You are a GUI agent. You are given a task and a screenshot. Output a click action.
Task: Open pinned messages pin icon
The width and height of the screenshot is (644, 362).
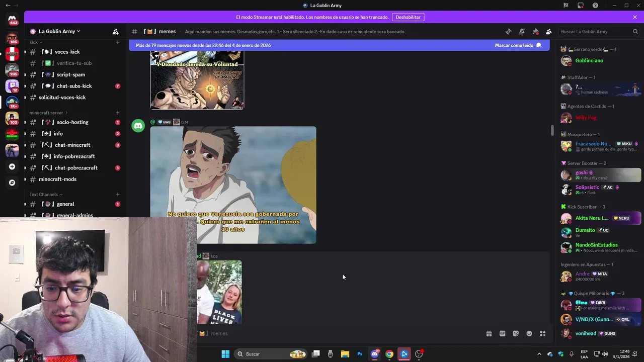535,31
